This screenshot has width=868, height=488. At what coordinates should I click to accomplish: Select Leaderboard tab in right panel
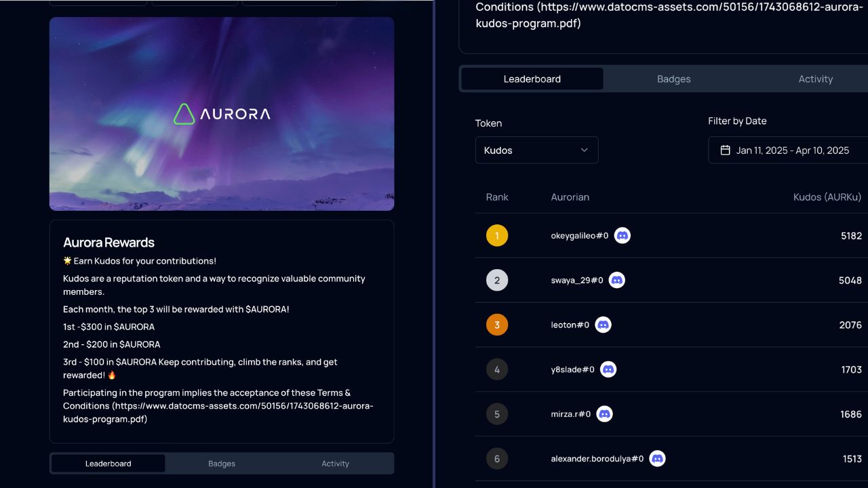532,79
